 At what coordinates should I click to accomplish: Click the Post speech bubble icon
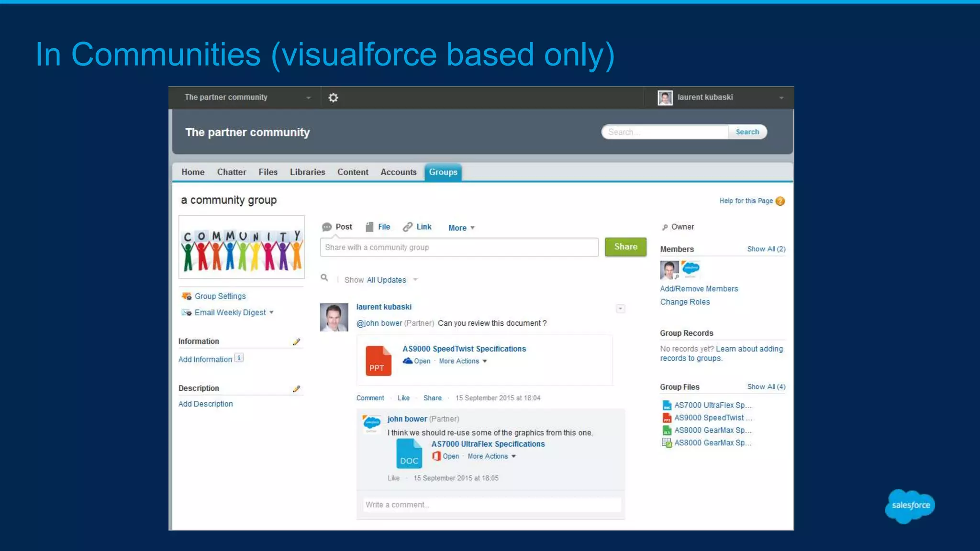coord(327,227)
